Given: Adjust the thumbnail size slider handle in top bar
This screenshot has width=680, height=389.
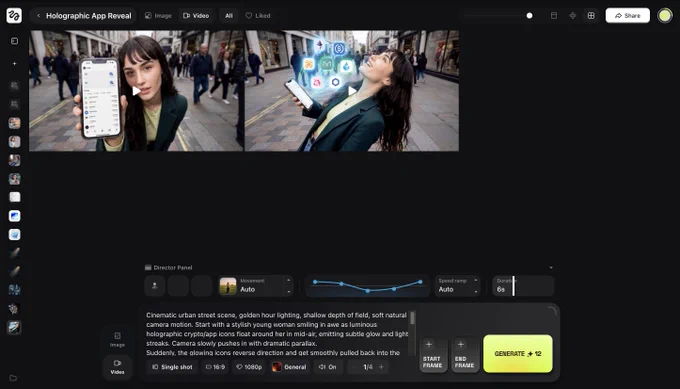Looking at the screenshot, I should coord(529,16).
